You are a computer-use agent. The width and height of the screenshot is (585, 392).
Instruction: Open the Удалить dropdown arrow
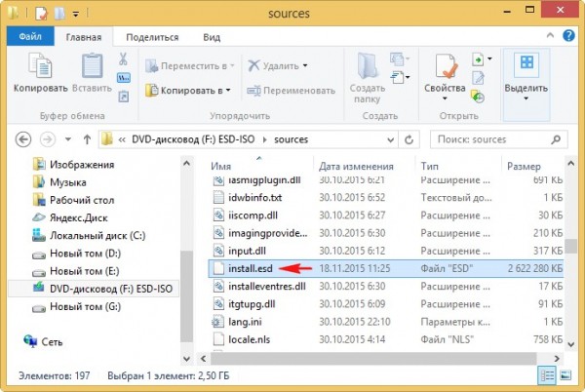coord(305,66)
